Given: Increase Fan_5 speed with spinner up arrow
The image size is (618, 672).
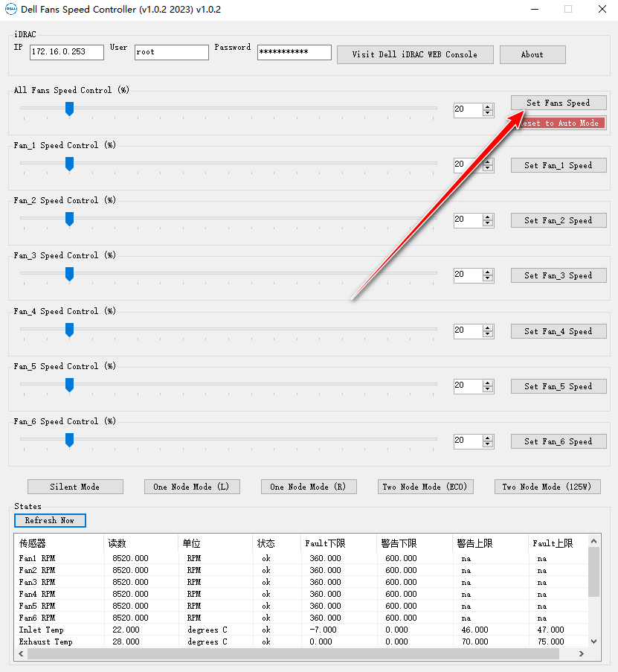Looking at the screenshot, I should tap(487, 383).
